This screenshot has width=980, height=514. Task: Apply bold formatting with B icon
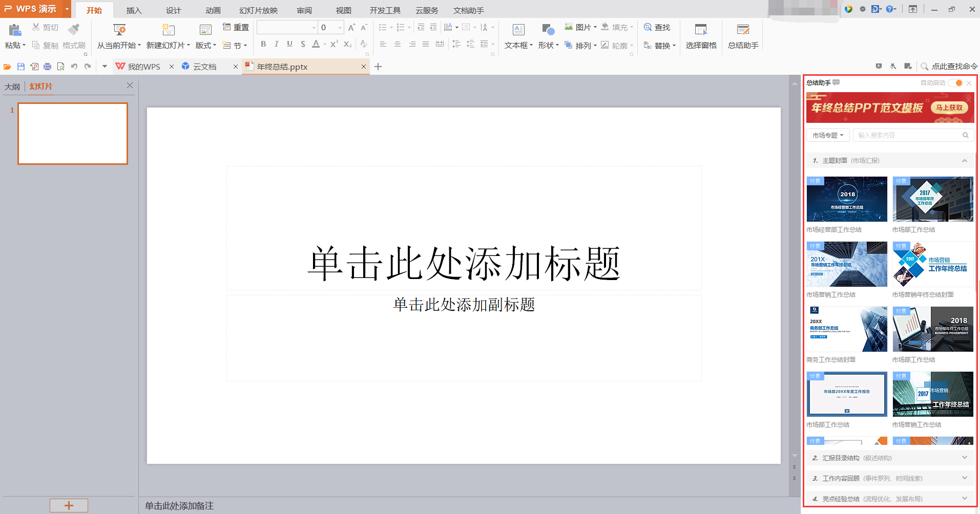coord(263,44)
